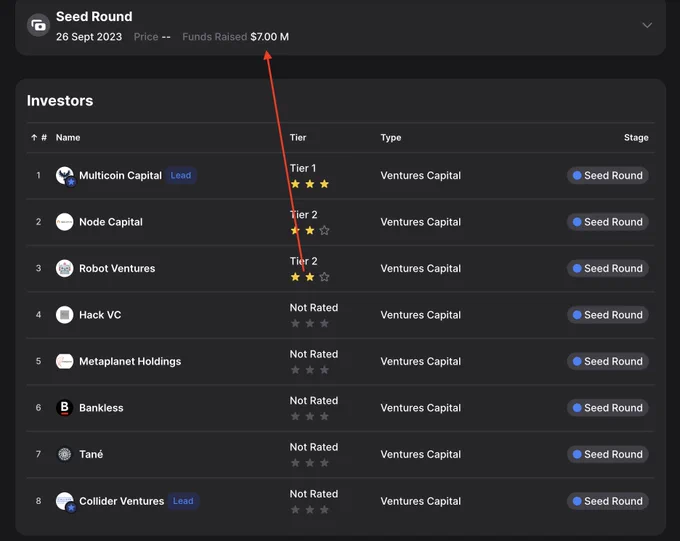Image resolution: width=680 pixels, height=541 pixels.
Task: Select the Not Rated label for Hack VC
Action: click(x=314, y=308)
